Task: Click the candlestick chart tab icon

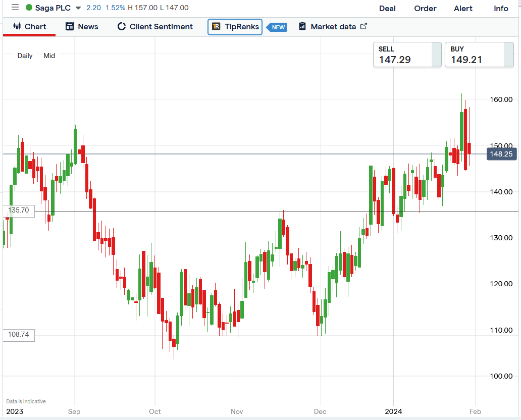Action: (17, 26)
